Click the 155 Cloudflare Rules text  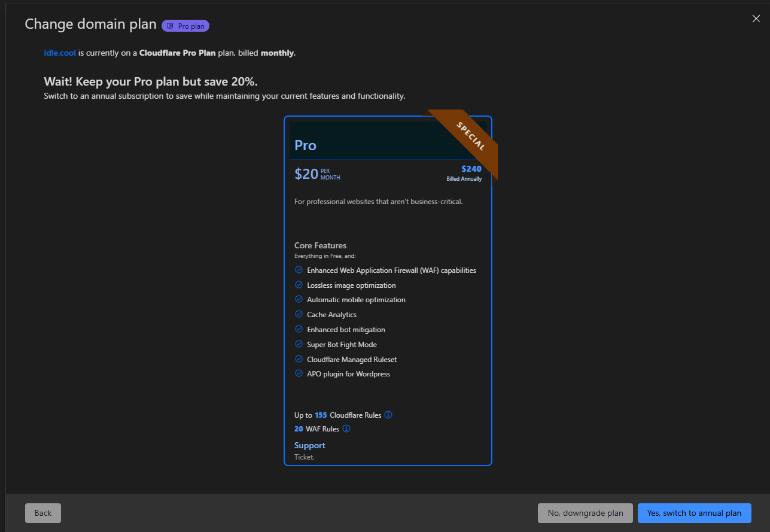click(x=338, y=415)
